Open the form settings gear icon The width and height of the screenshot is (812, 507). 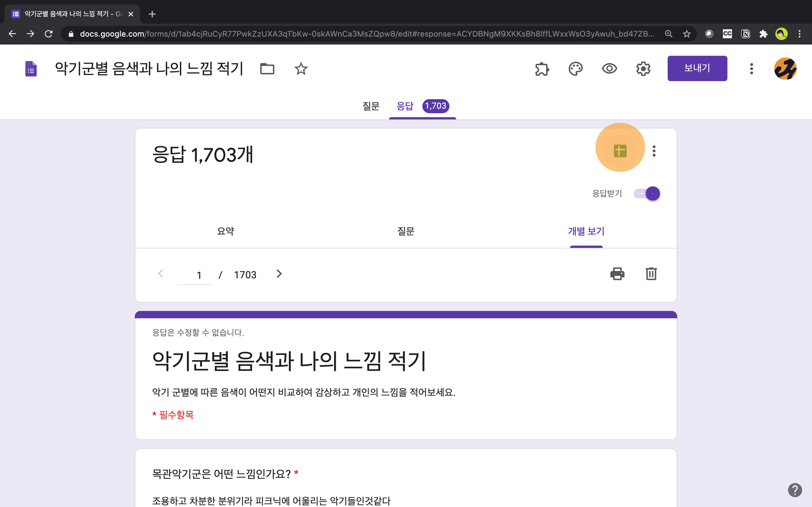[643, 69]
